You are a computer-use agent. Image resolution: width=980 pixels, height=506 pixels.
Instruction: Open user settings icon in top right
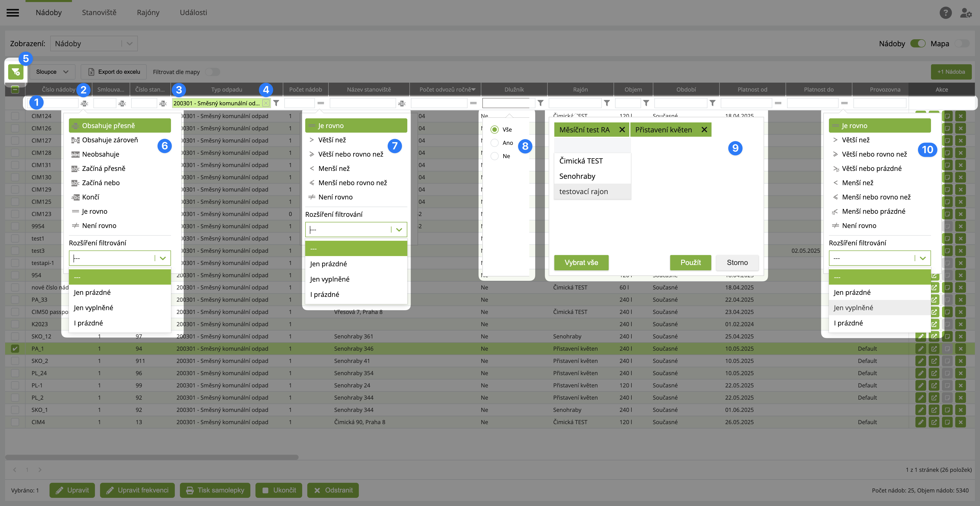(x=965, y=12)
